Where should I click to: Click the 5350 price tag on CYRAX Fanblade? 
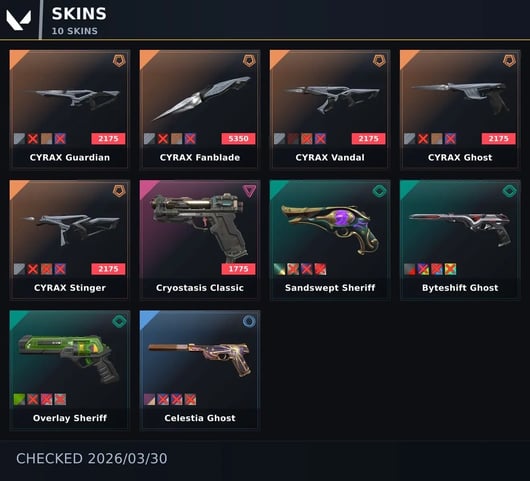(x=238, y=139)
